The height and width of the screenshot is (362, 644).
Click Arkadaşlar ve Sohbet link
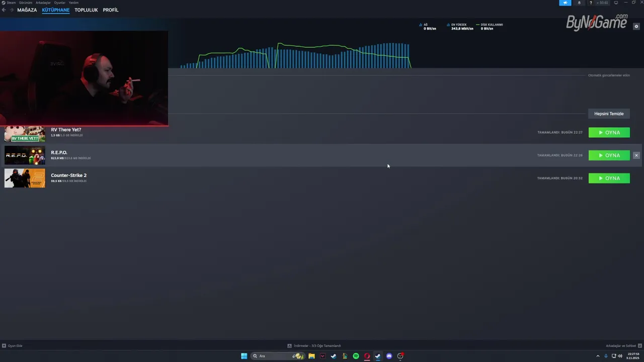click(621, 346)
